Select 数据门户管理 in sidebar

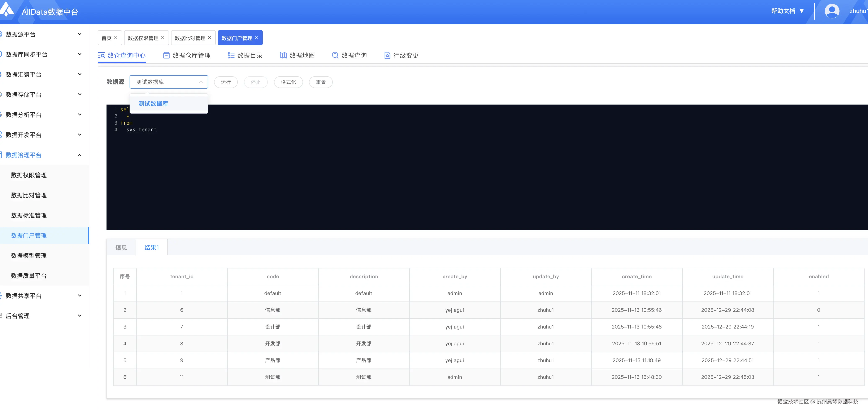tap(44, 236)
